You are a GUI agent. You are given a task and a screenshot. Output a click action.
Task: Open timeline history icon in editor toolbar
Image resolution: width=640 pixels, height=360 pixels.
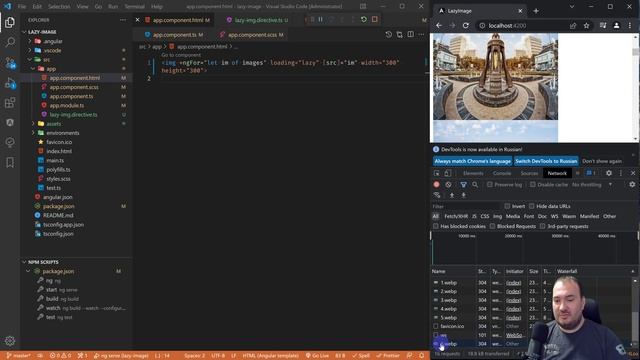[x=389, y=35]
